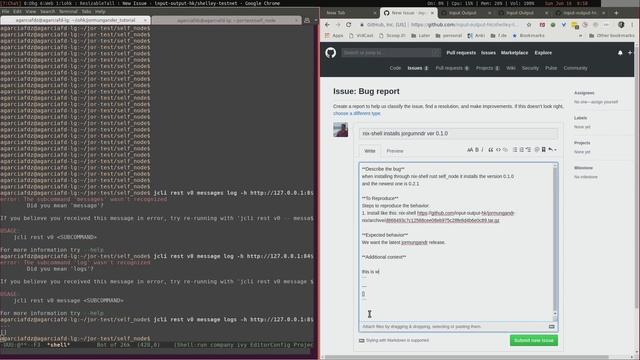Bookmark this page with the star icon
Viewport: 640px width, 360px height.
[x=529, y=24]
